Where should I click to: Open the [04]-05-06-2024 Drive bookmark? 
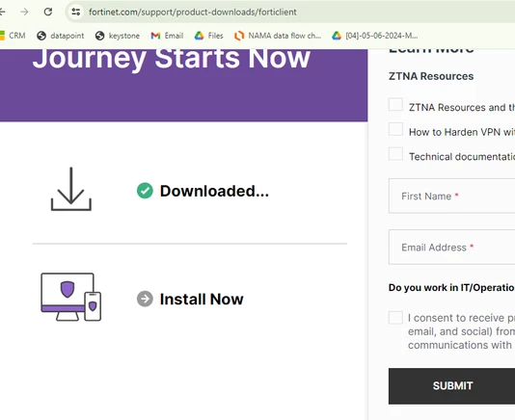[x=375, y=36]
